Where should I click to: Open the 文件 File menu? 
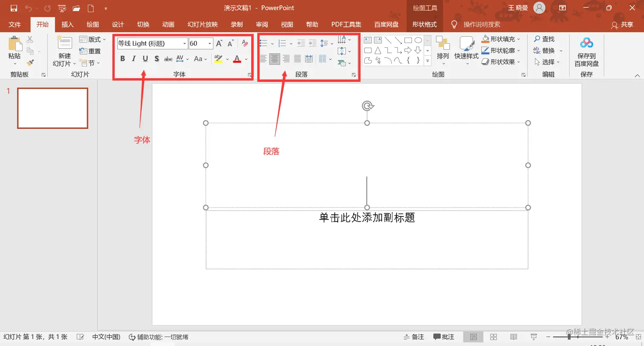pyautogui.click(x=14, y=24)
